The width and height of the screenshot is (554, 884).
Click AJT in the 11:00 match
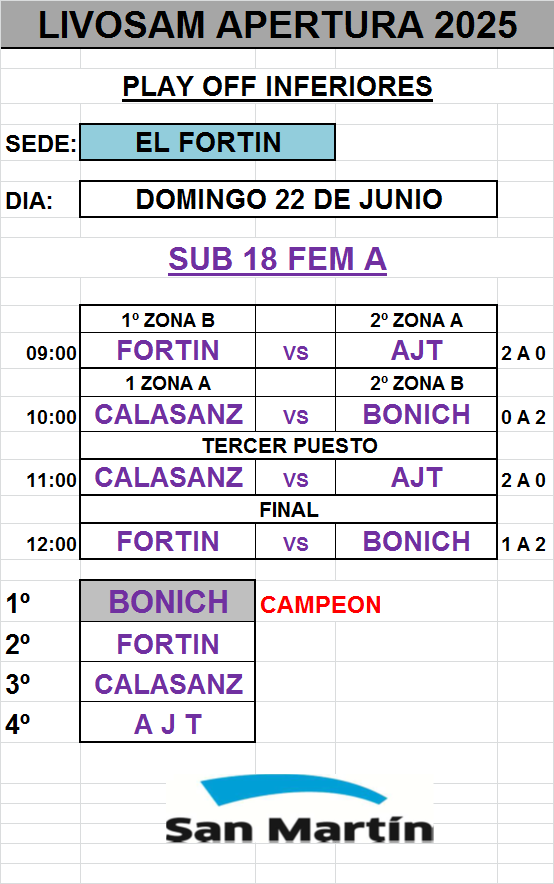416,478
